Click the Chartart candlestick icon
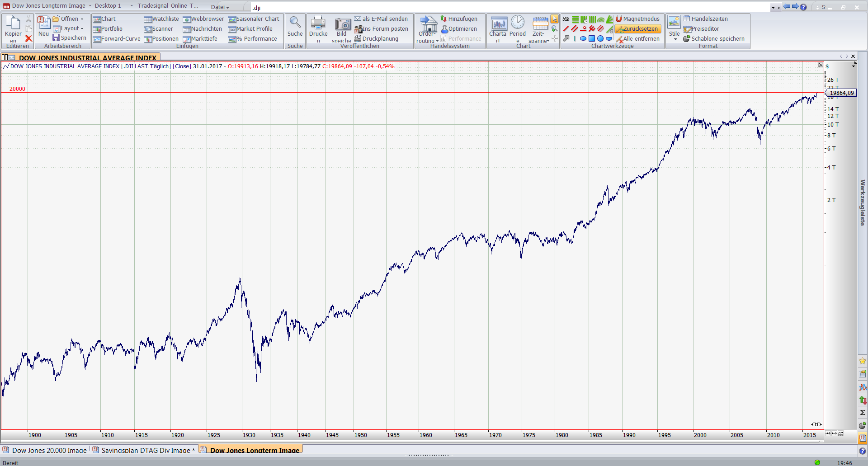The image size is (868, 466). 499,24
